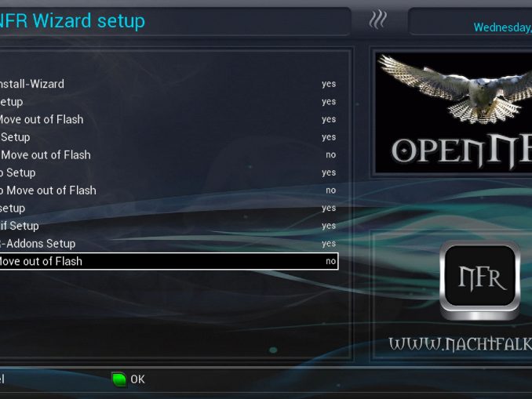Open the www.nachtfalke website text
The height and width of the screenshot is (399, 532).
460,344
